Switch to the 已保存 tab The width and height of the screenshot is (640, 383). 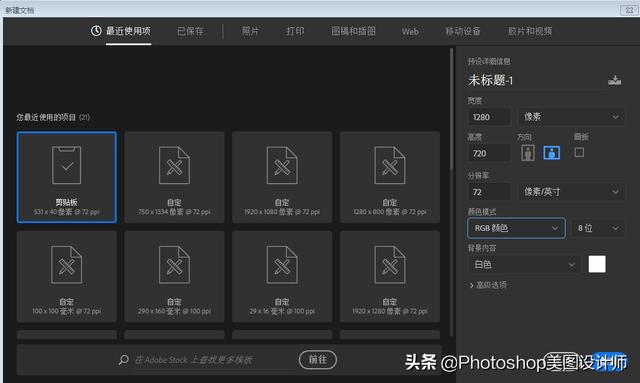click(x=191, y=31)
